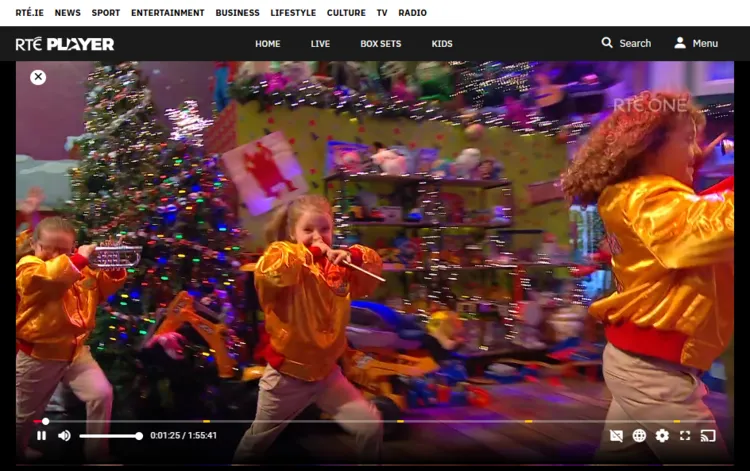Mute the player volume icon
750x471 pixels.
tap(64, 436)
